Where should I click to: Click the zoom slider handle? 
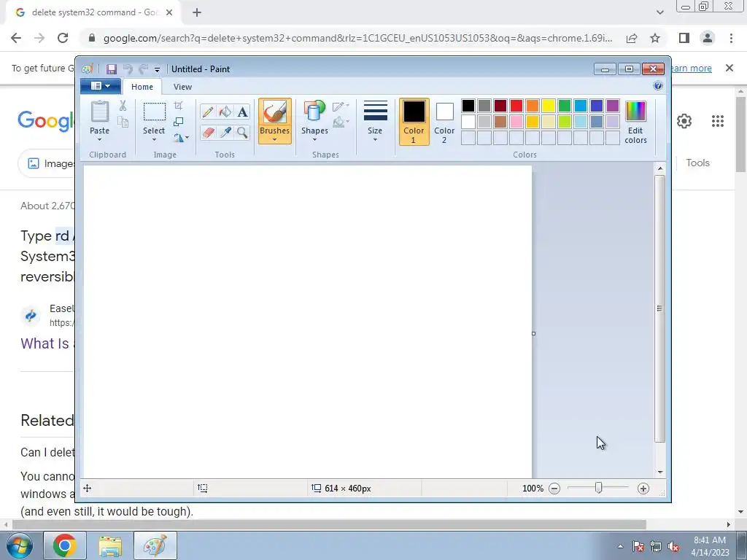598,488
